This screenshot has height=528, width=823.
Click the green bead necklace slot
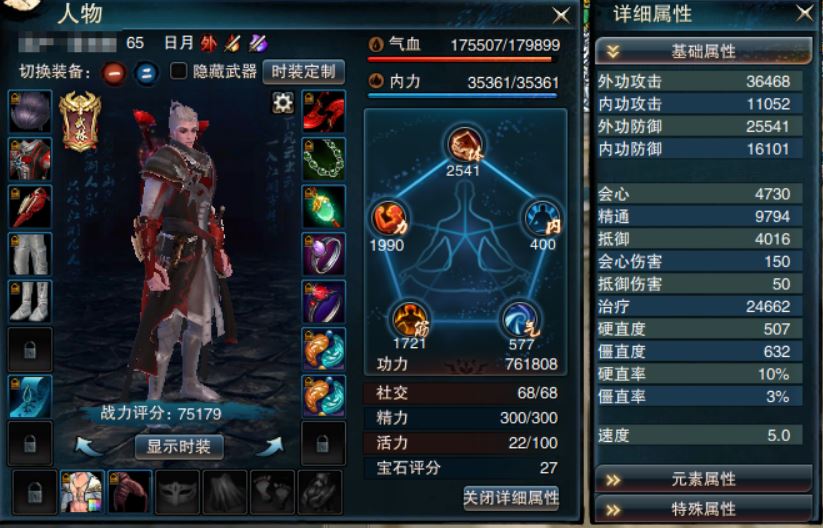(x=324, y=160)
